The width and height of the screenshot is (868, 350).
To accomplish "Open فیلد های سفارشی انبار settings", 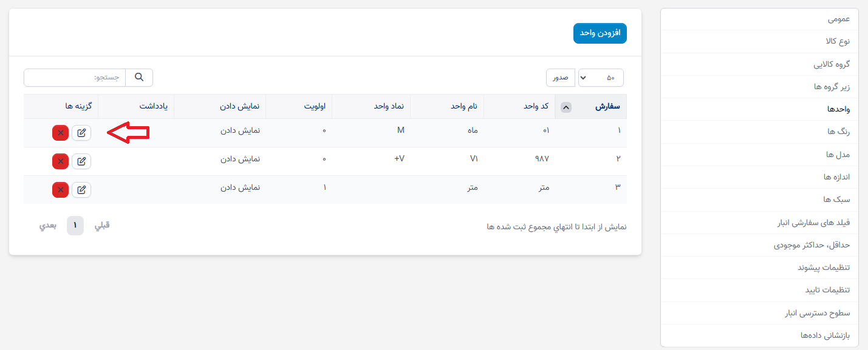I will [759, 223].
